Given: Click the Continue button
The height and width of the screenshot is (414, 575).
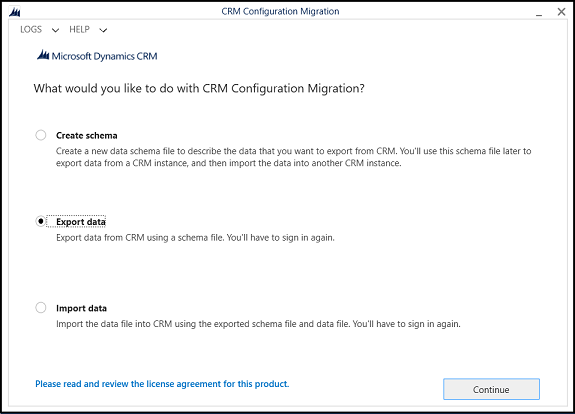Looking at the screenshot, I should point(491,389).
